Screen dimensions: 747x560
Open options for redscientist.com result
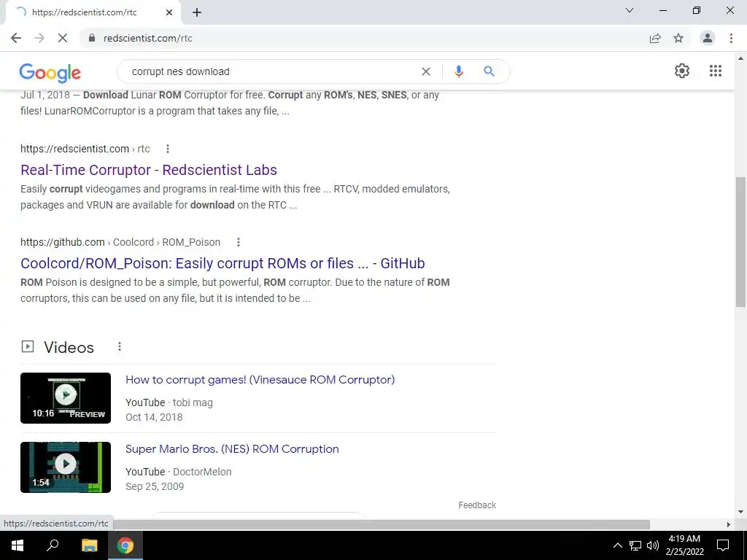pyautogui.click(x=168, y=149)
